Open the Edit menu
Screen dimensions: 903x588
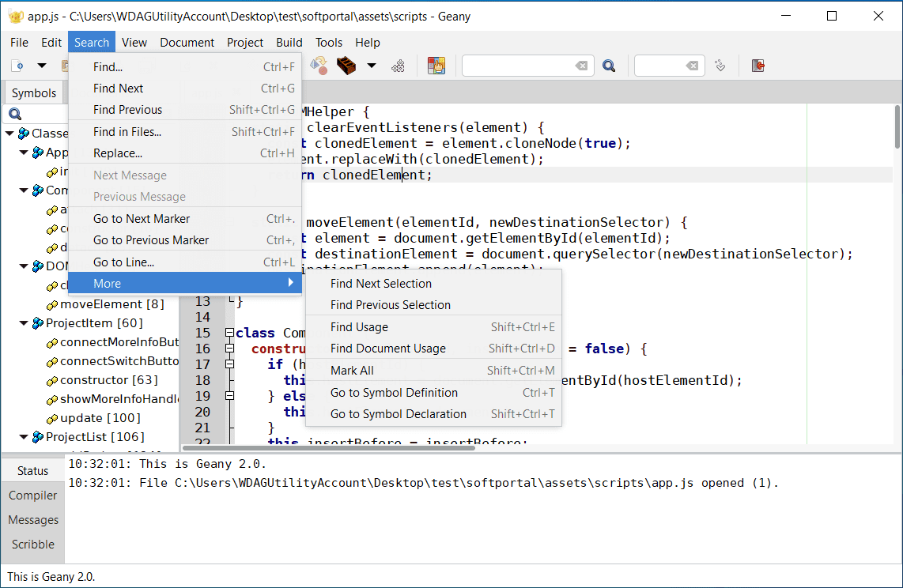click(x=51, y=43)
